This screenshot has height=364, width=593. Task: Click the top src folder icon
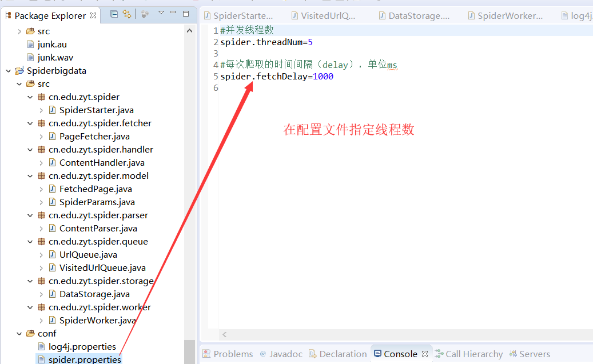click(x=31, y=31)
